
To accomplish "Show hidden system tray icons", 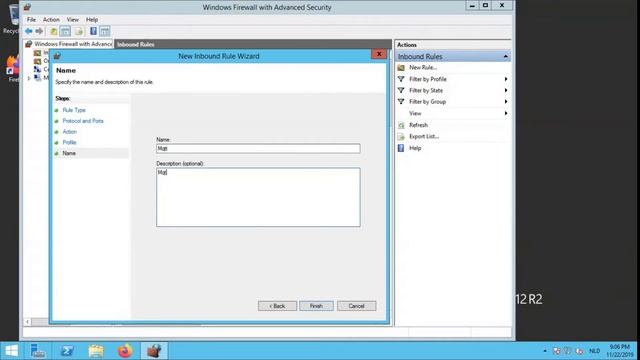I will pos(545,351).
